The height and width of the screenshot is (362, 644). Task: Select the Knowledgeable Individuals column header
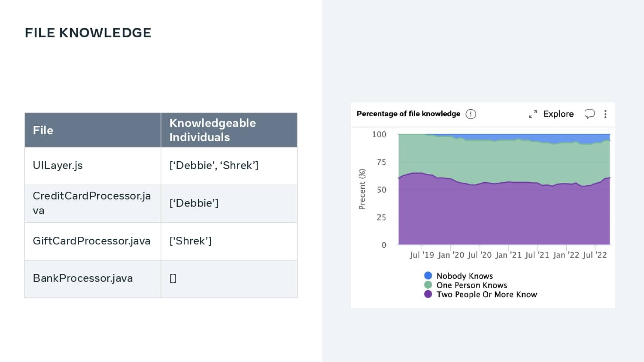click(x=229, y=130)
